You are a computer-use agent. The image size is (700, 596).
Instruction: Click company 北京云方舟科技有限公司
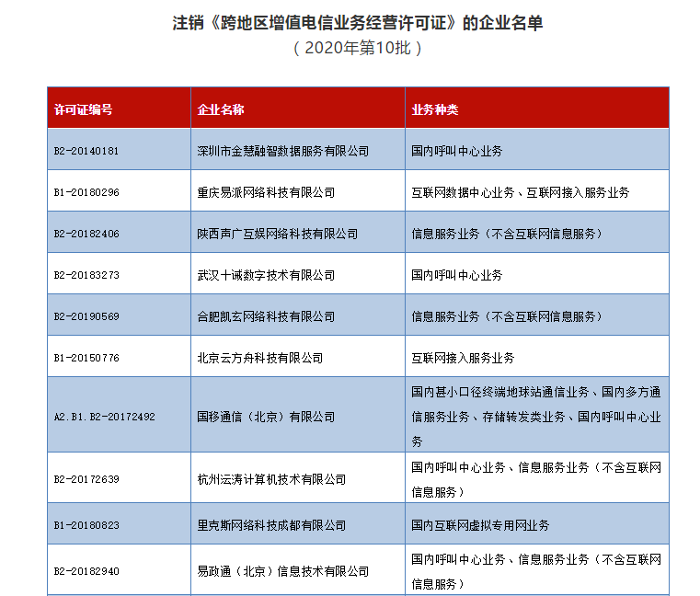pyautogui.click(x=260, y=358)
